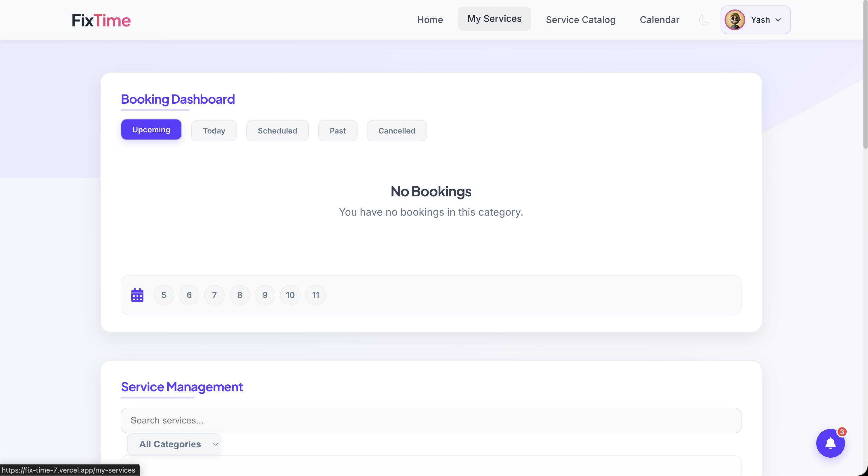Select date 5 in the date strip
This screenshot has width=868, height=476.
164,295
